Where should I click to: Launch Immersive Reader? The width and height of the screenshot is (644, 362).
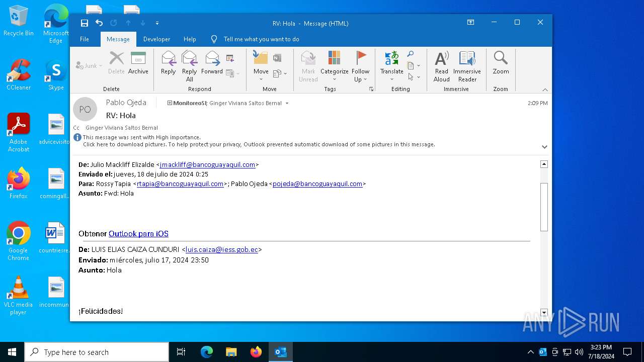pyautogui.click(x=467, y=66)
